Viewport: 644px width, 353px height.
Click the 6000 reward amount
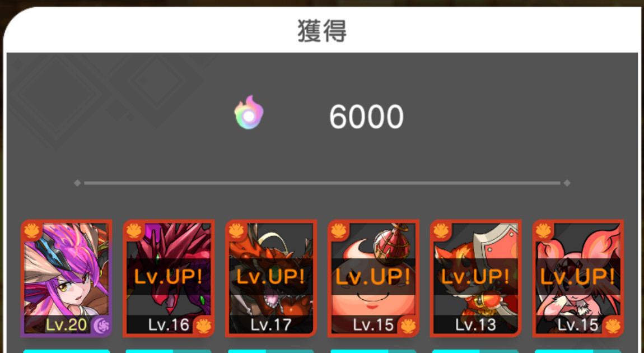click(x=366, y=117)
